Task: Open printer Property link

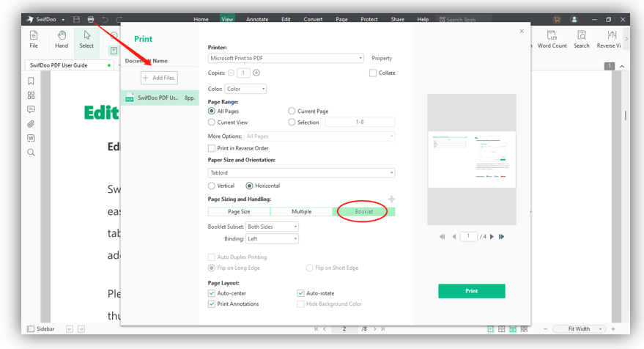Action: pos(382,59)
